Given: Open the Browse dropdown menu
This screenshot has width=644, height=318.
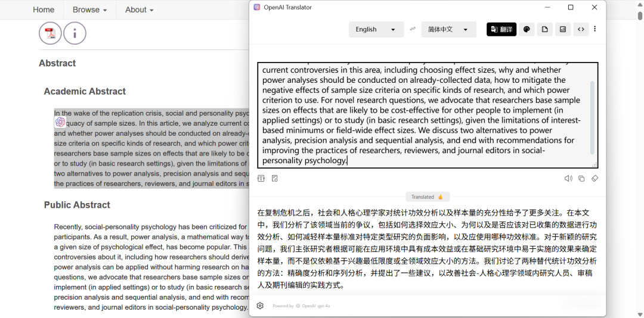Looking at the screenshot, I should coord(89,10).
